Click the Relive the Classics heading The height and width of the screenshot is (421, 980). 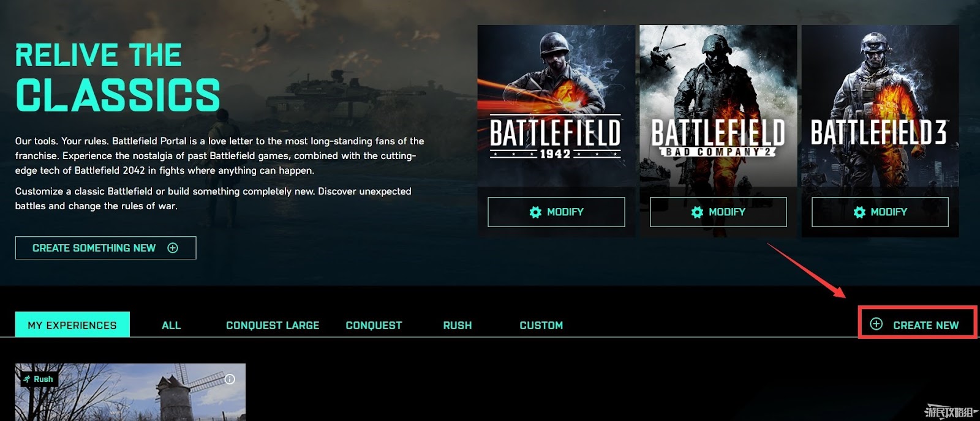(118, 77)
